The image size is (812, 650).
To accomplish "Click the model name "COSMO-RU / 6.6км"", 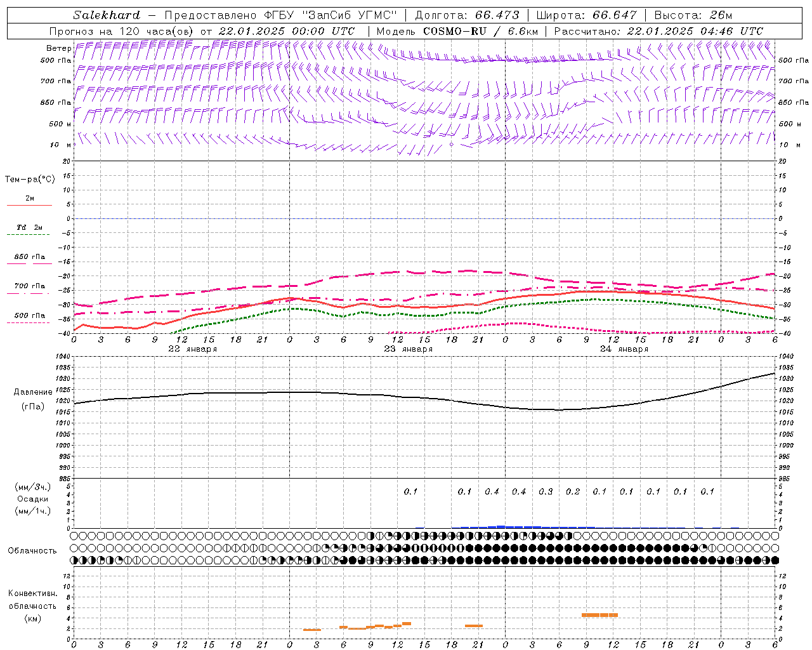I will (x=481, y=31).
